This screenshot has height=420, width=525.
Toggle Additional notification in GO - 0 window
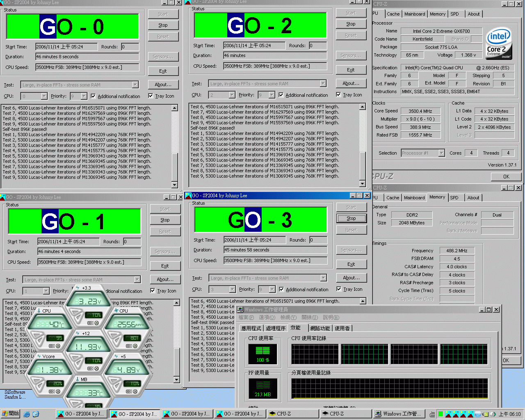click(x=93, y=96)
